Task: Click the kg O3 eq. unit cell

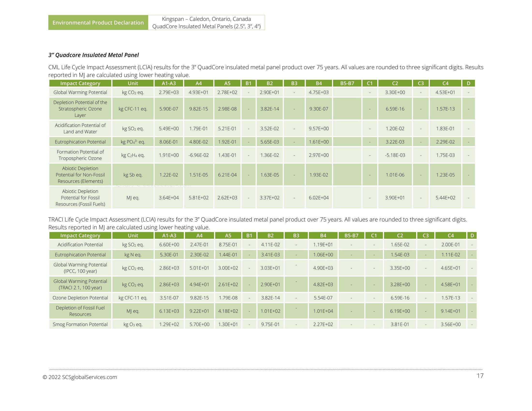Action: (133, 324)
